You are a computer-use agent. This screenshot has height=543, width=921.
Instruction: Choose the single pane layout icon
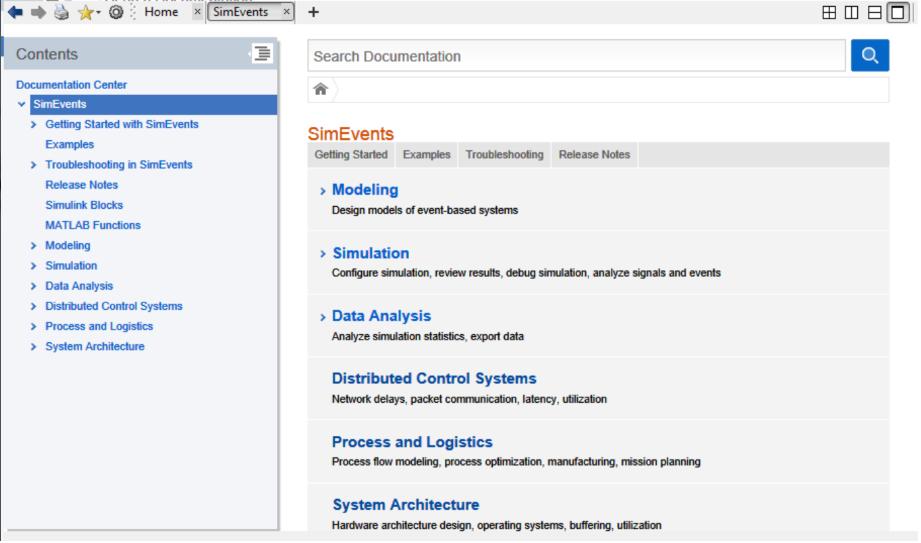[x=898, y=12]
